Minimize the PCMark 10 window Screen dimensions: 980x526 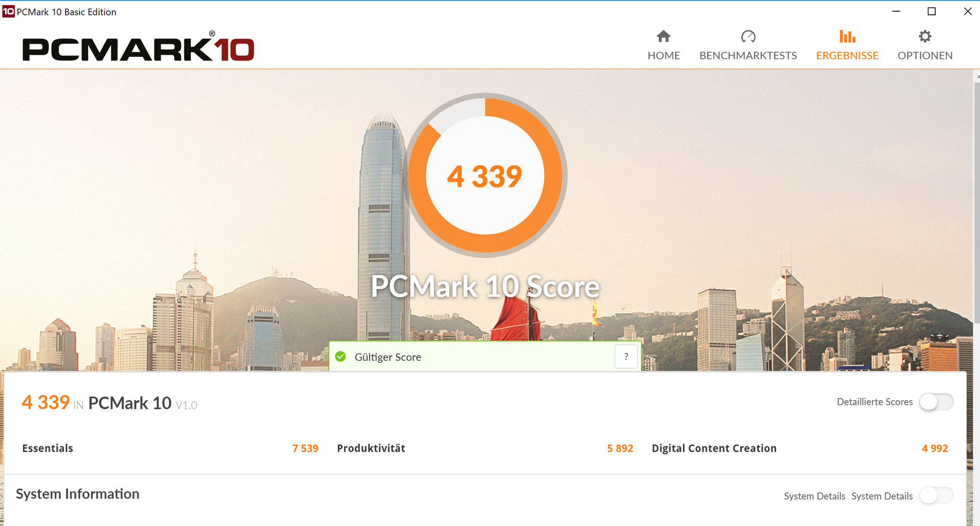(x=896, y=11)
